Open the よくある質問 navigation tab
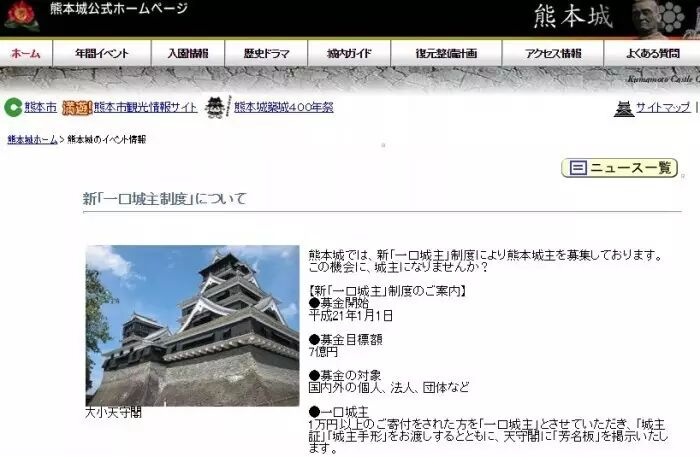Screen dimensions: 700x457 pyautogui.click(x=652, y=54)
